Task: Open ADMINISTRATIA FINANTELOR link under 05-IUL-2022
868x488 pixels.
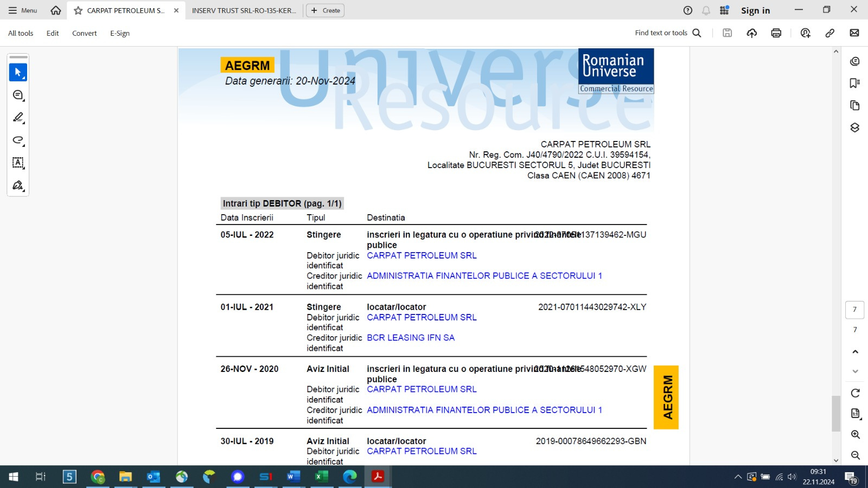Action: [x=484, y=276]
